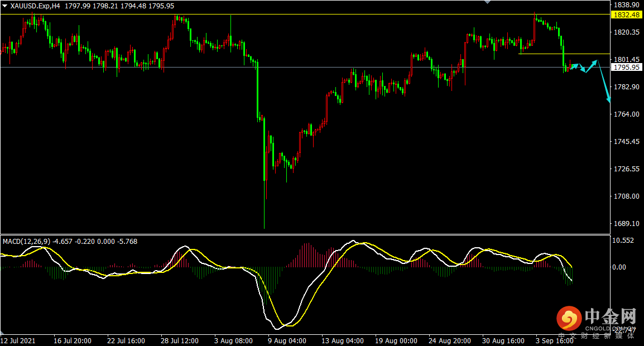Image resolution: width=644 pixels, height=346 pixels.
Task: Click the triangle before XAUUSD.Exp,H4 title
Action: point(5,6)
